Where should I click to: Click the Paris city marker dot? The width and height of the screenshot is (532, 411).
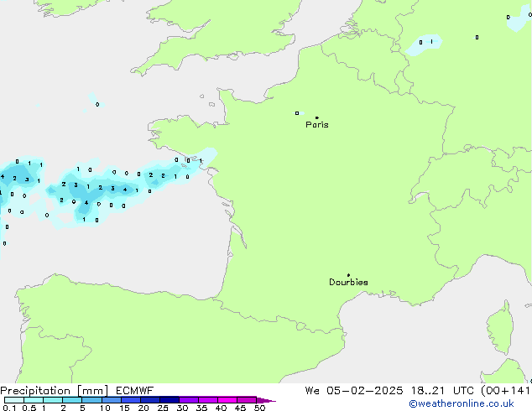coord(316,117)
